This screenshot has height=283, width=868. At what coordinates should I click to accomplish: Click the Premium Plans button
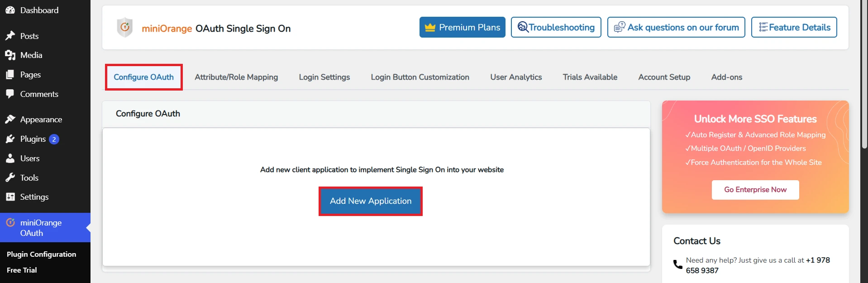[x=463, y=27]
